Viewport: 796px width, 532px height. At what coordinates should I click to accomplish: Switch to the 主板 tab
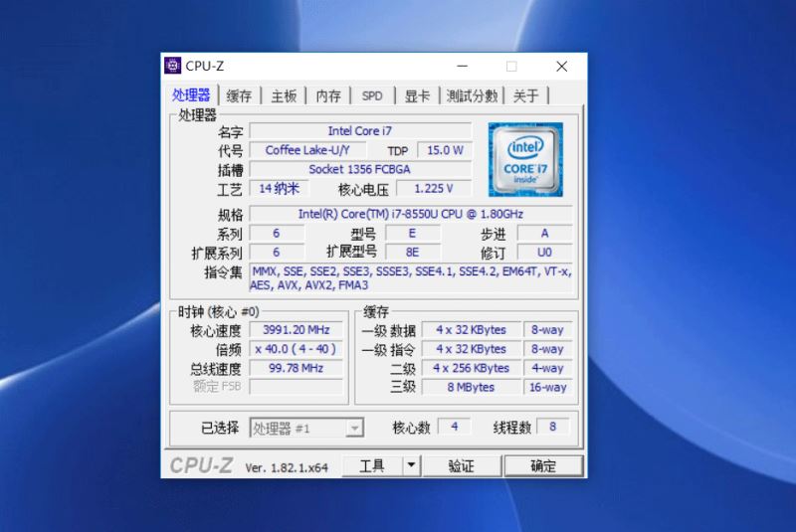[284, 95]
